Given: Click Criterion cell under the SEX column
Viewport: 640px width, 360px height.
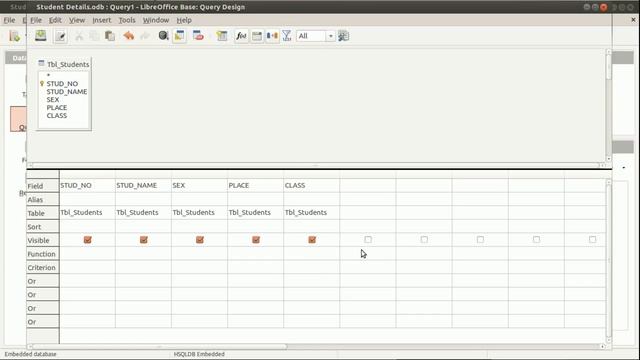Looking at the screenshot, I should [x=199, y=267].
